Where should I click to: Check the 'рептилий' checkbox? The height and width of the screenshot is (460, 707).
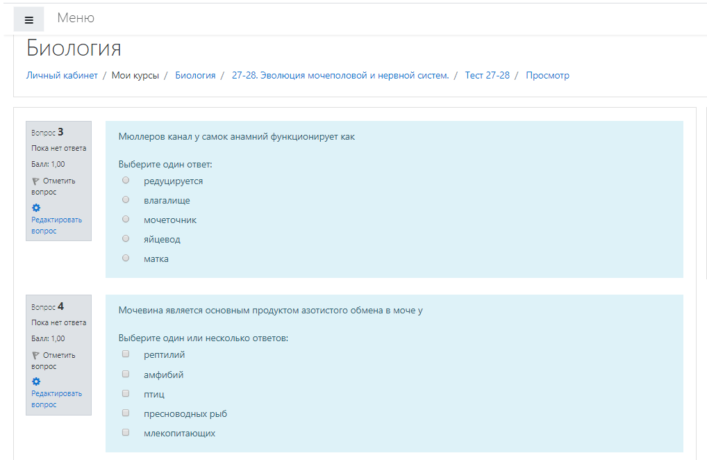(126, 354)
